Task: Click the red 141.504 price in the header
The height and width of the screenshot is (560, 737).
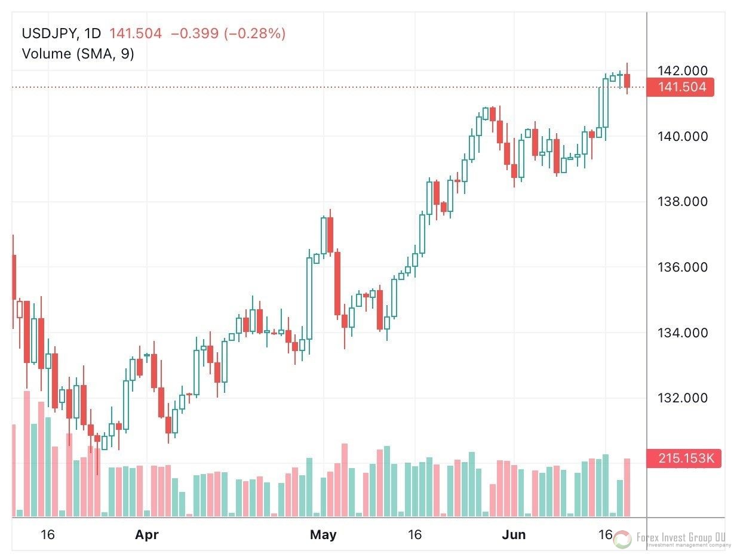Action: (x=137, y=33)
